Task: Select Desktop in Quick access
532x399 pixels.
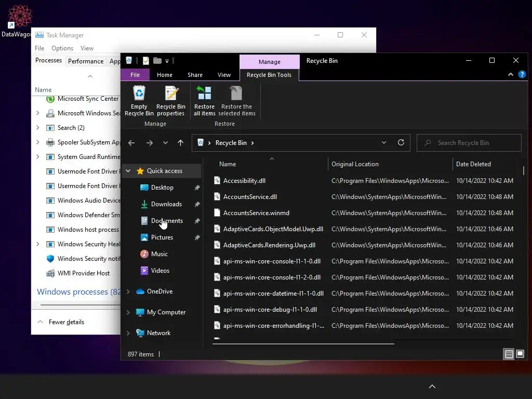Action: click(x=162, y=187)
